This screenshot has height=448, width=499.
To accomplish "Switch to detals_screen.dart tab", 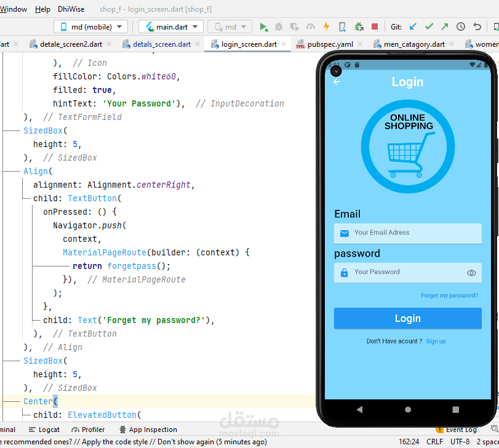I will (x=162, y=44).
